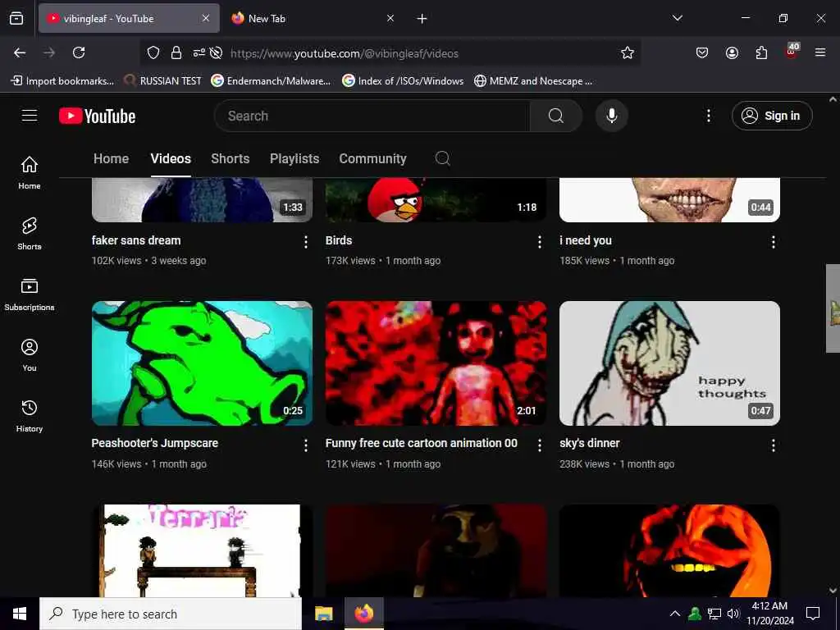Go back with the browser back arrow

pyautogui.click(x=20, y=52)
